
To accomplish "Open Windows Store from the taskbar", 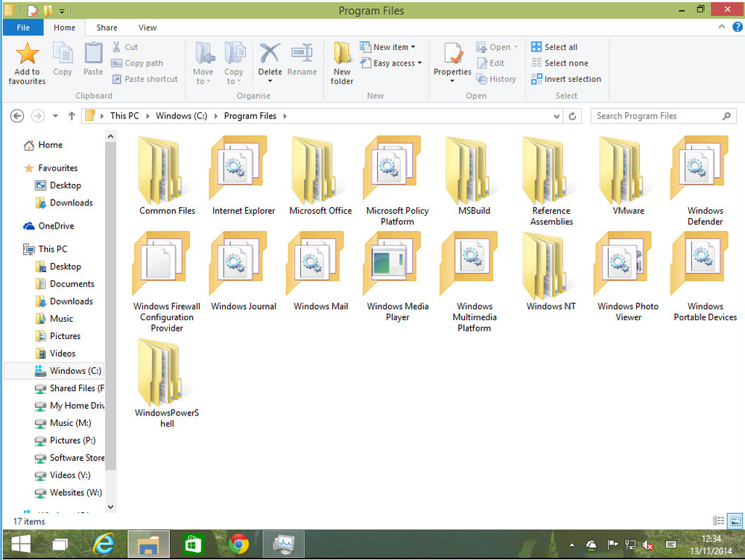I will point(193,544).
